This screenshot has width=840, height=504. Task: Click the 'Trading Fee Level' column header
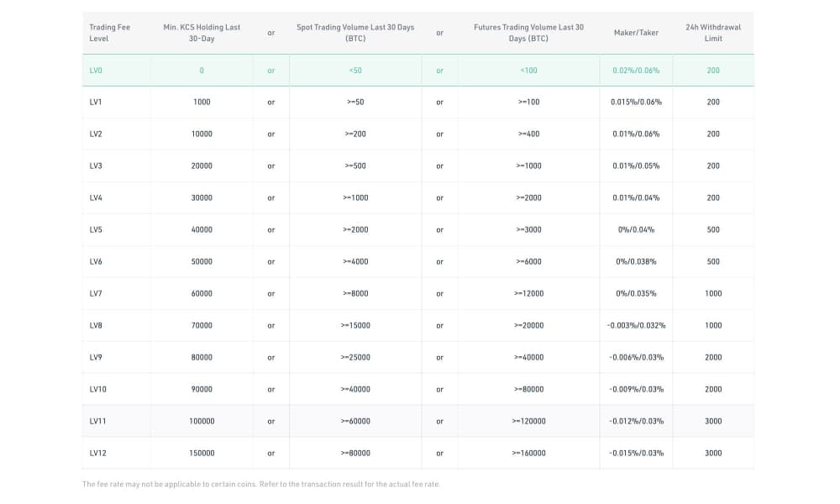click(110, 33)
